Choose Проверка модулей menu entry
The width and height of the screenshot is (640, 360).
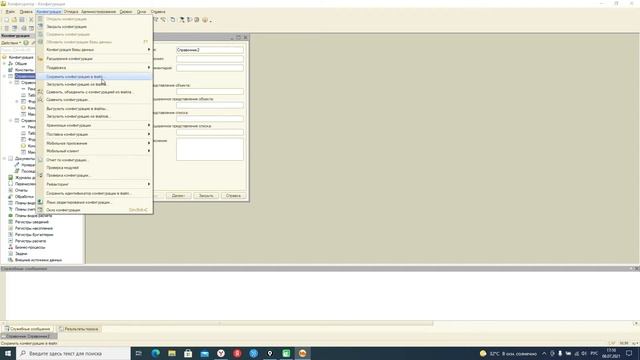coord(95,167)
